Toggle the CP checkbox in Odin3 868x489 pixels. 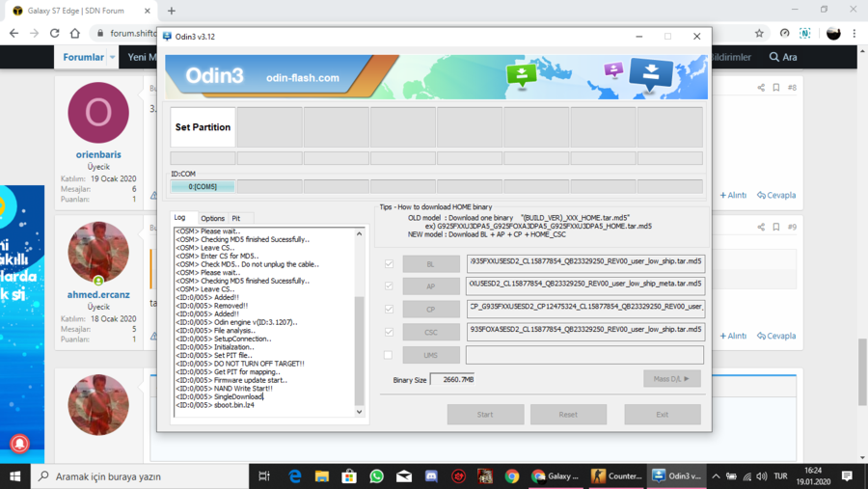coord(390,309)
